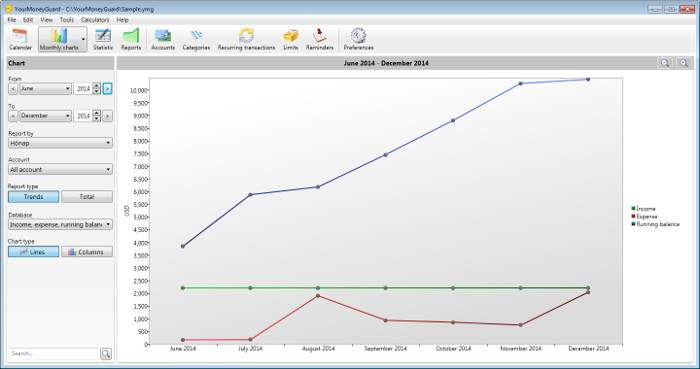
Task: Expand the Monthly charts dropdown arrow
Action: click(83, 39)
